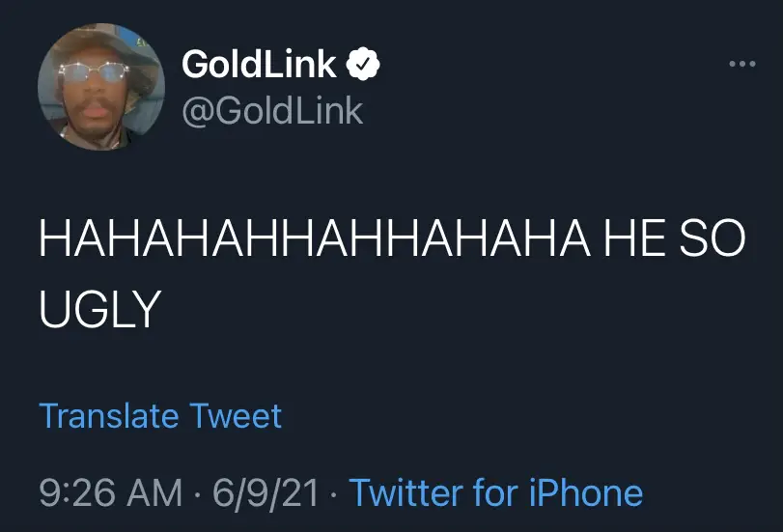Click the Translate Tweet link

click(x=160, y=416)
